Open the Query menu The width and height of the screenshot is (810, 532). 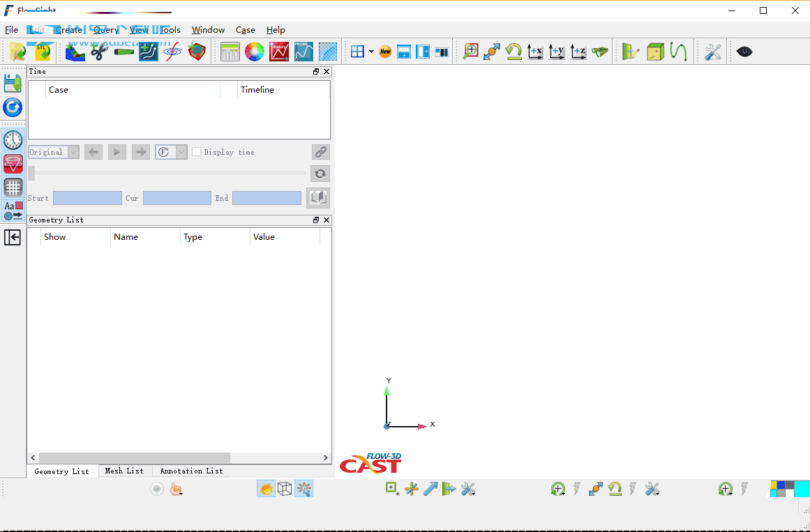[x=106, y=30]
